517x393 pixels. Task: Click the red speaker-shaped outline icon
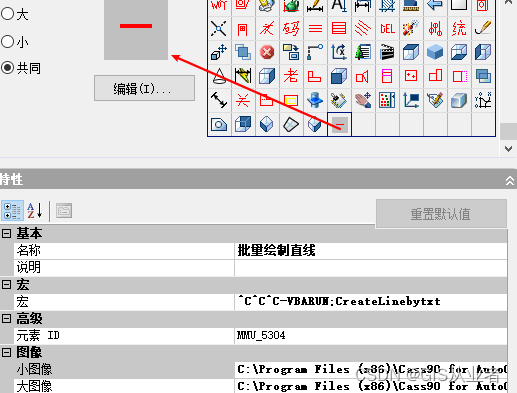[362, 76]
